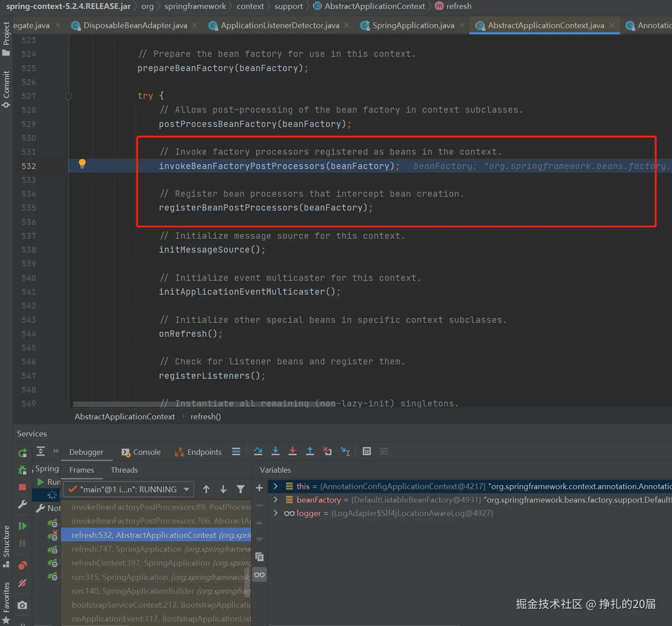Click the Step Over debugger icon

pyautogui.click(x=258, y=451)
